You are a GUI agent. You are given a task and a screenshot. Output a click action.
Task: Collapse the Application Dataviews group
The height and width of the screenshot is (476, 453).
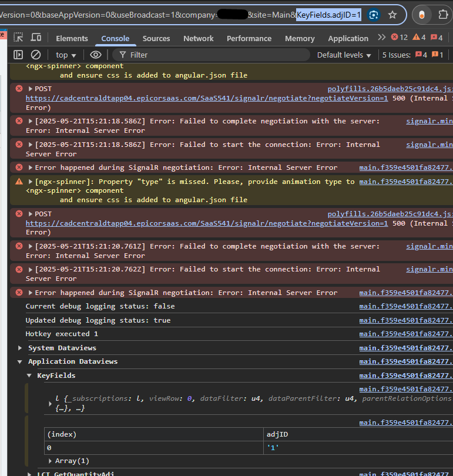click(x=21, y=361)
